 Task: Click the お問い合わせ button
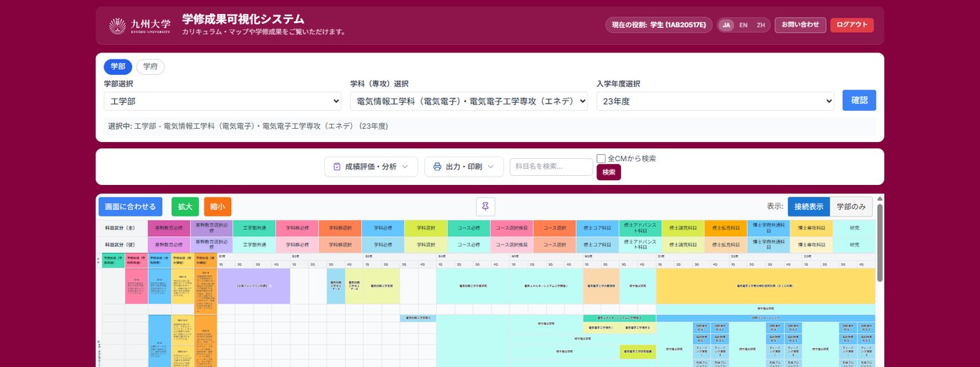click(x=800, y=25)
